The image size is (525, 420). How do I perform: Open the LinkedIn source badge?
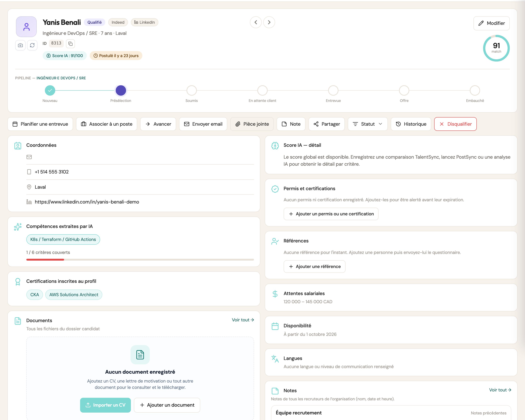click(x=145, y=22)
